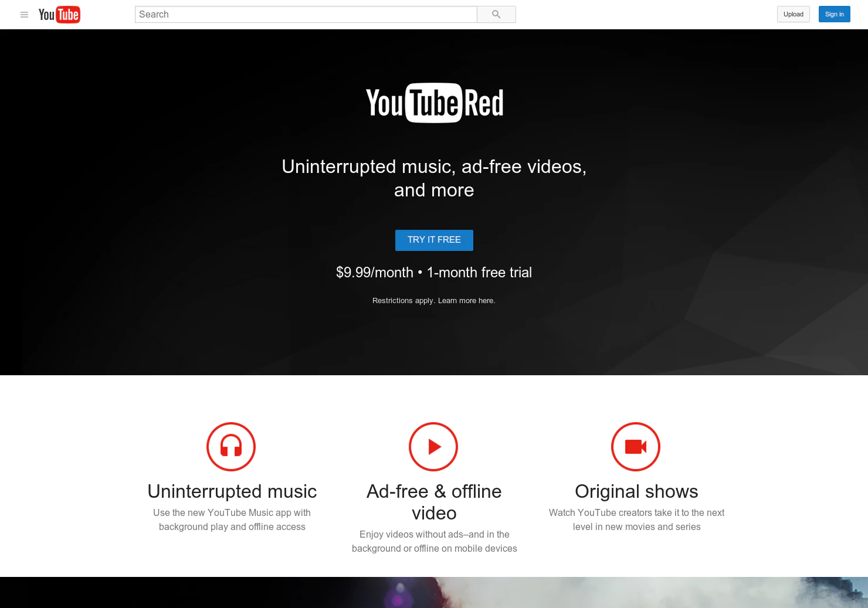Click the $9.99/month free trial text

[434, 273]
